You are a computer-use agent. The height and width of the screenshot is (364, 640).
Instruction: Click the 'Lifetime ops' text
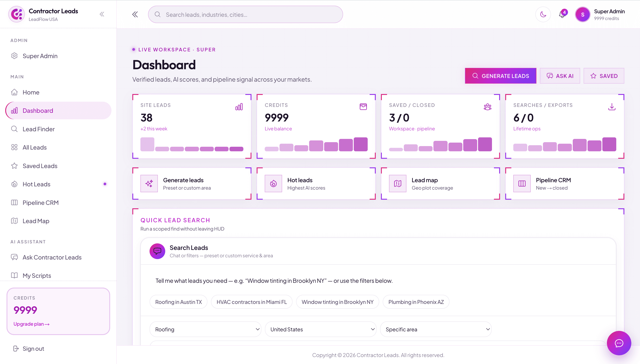527,128
